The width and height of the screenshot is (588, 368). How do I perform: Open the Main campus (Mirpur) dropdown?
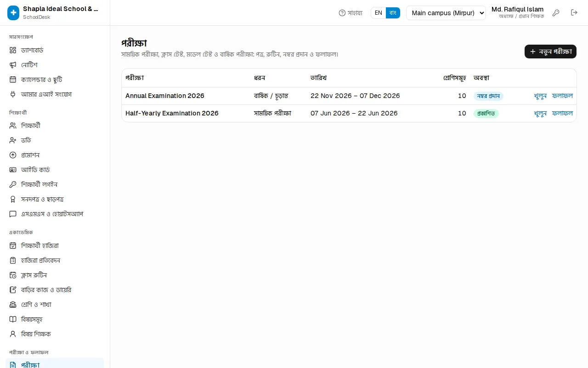tap(446, 13)
